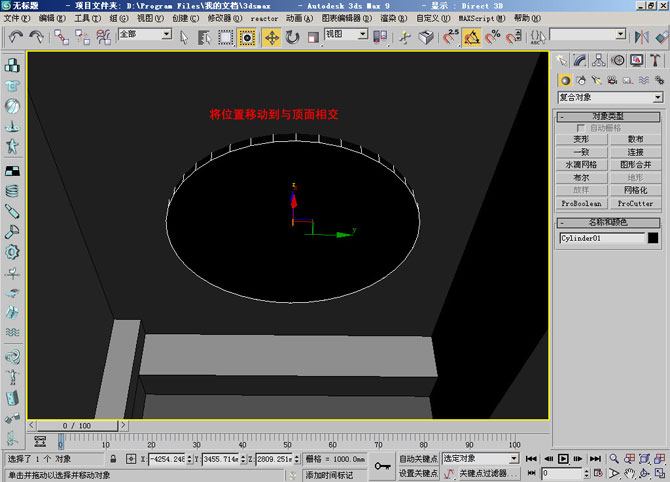Viewport: 670px width, 482px height.
Task: Select the Space Warps category icon
Action: pyautogui.click(x=644, y=80)
